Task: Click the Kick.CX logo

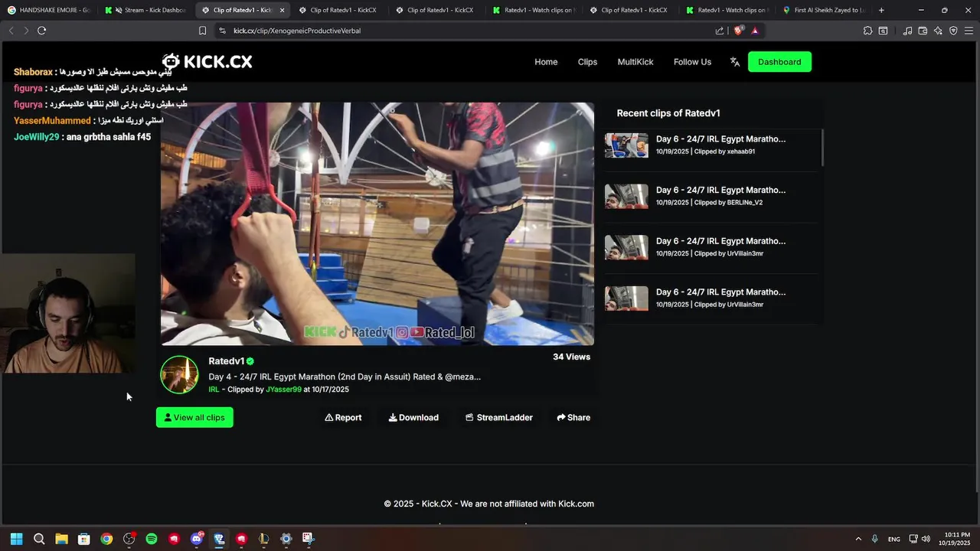Action: (207, 62)
